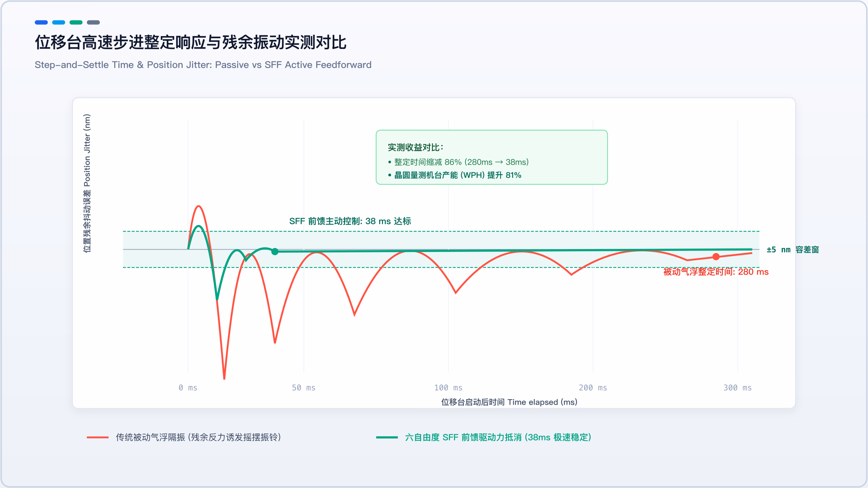Click the bullet '整定时间缩减 86% (280ms → 38ms)'
The image size is (868, 488).
click(458, 162)
